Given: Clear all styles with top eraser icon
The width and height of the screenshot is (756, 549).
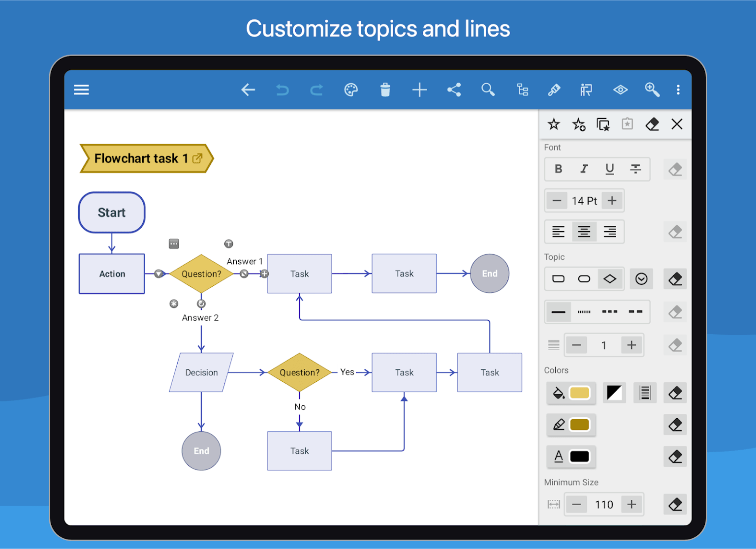Looking at the screenshot, I should [x=652, y=124].
